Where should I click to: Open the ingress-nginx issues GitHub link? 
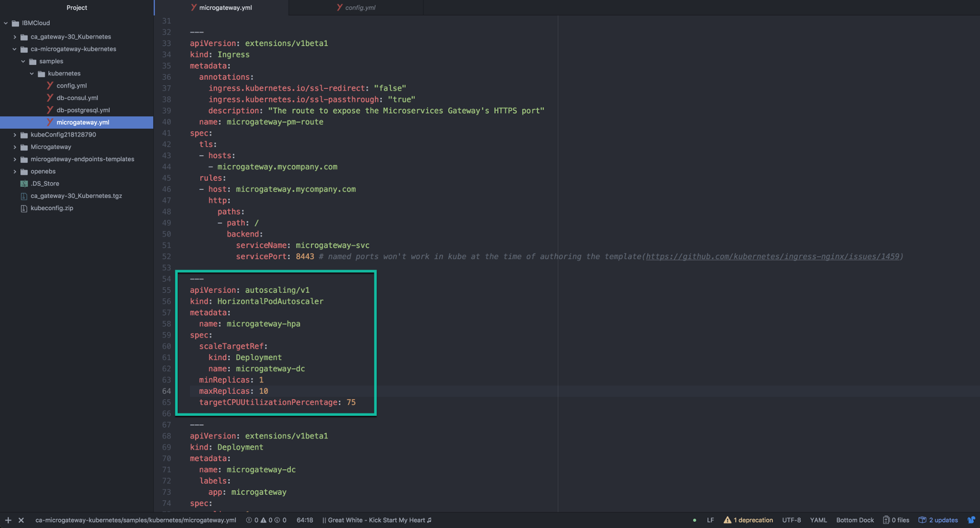772,257
